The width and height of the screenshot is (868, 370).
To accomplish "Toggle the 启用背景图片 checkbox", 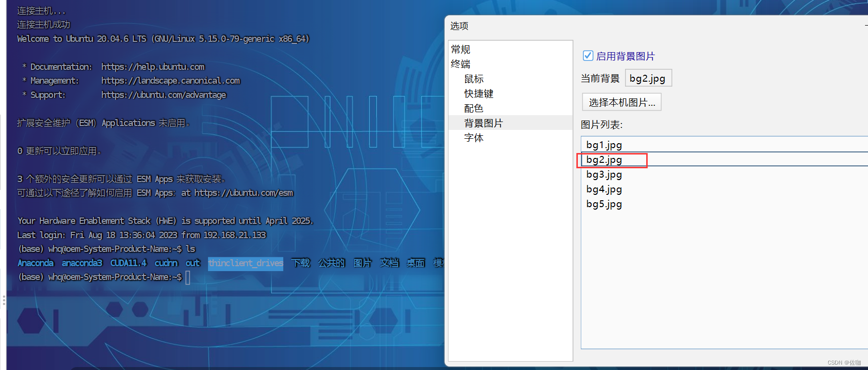I will coord(588,56).
